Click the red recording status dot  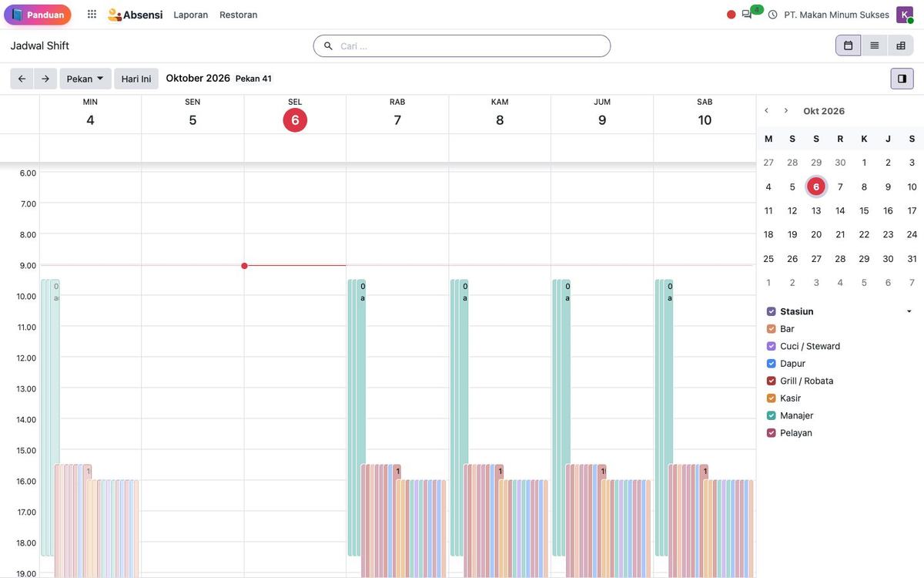(731, 15)
